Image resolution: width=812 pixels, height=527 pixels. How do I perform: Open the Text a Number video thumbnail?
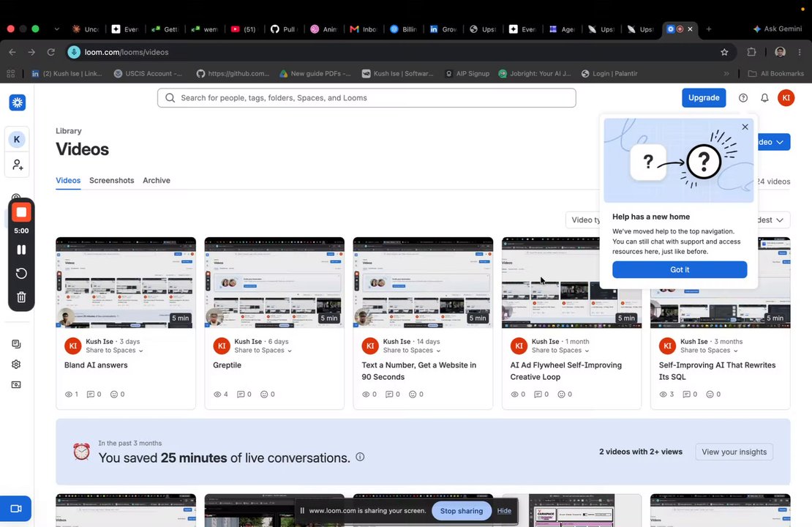423,283
